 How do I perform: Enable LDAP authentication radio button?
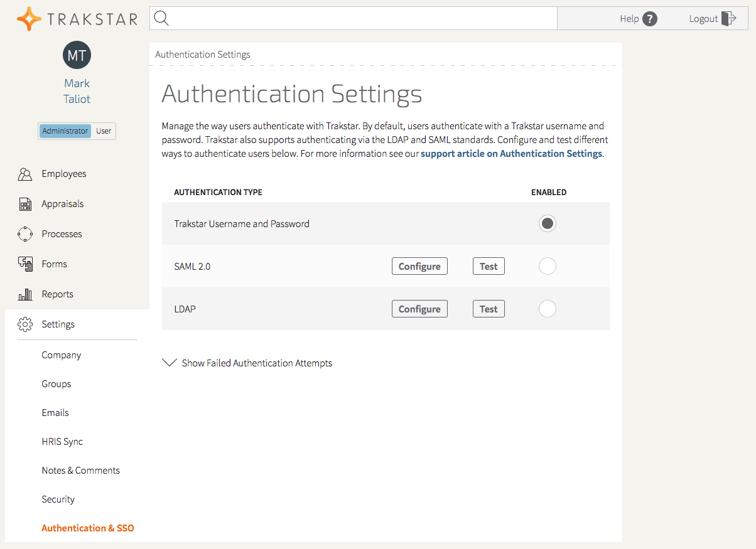[x=548, y=309]
